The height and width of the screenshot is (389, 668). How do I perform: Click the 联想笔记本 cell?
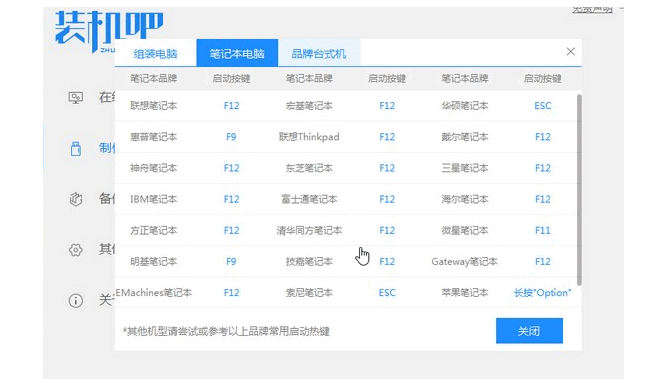tap(153, 106)
